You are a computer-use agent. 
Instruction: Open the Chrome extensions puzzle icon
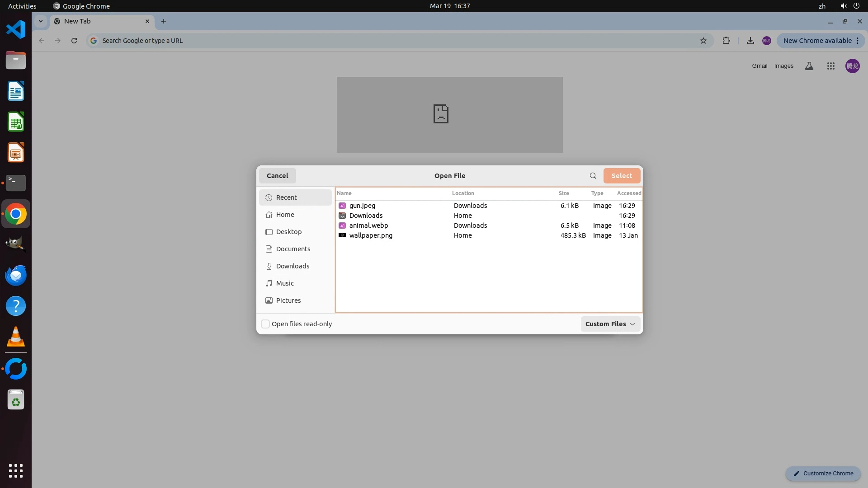click(x=726, y=41)
